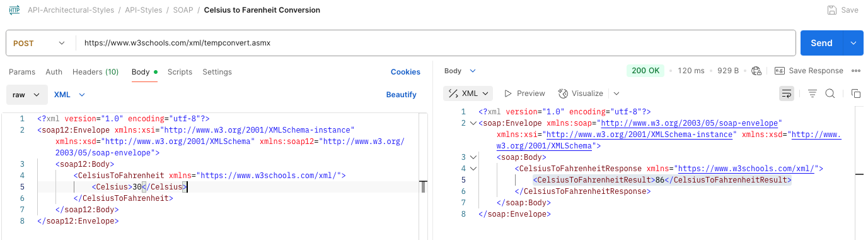Click the xml declaration line in request editor
Image resolution: width=868 pixels, height=240 pixels.
[x=124, y=119]
